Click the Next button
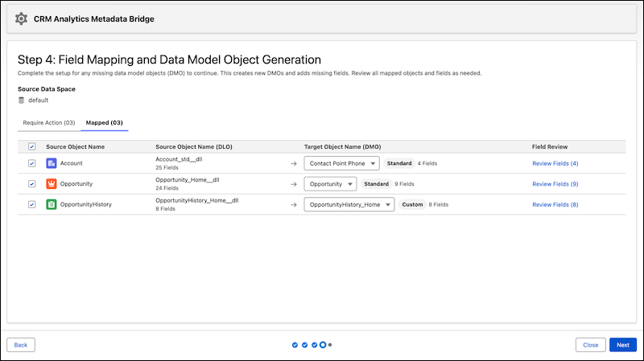 click(x=623, y=345)
